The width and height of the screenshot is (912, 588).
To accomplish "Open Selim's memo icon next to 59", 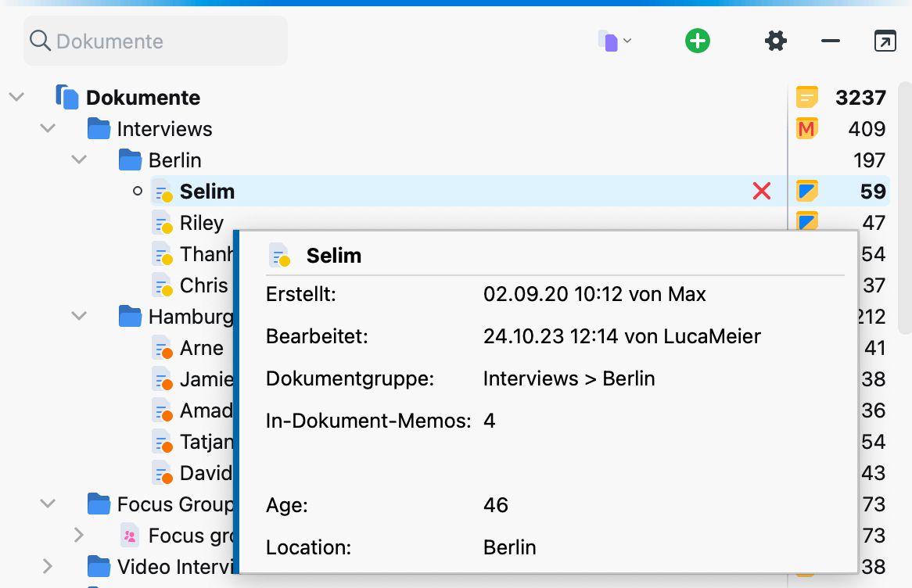I will tap(806, 192).
